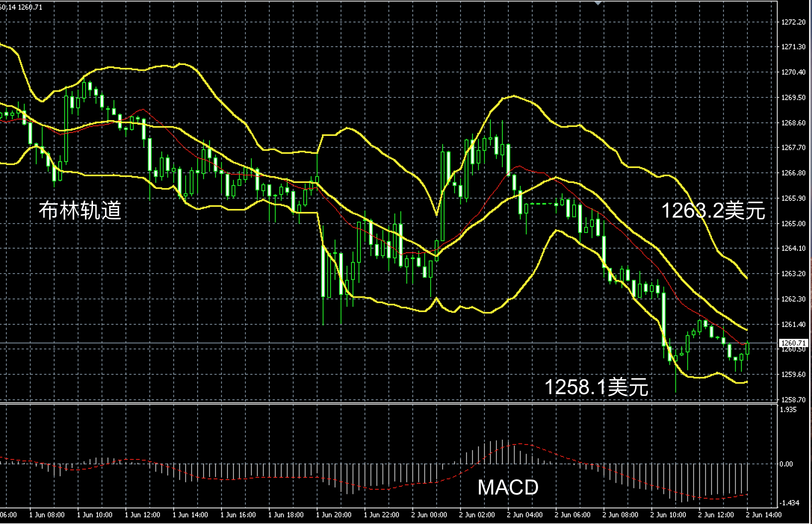
Task: Select the 2 Jun 06:00 time axis label
Action: [572, 515]
